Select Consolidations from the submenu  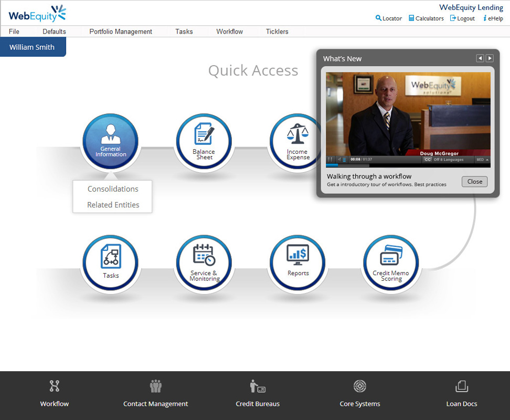pyautogui.click(x=113, y=189)
